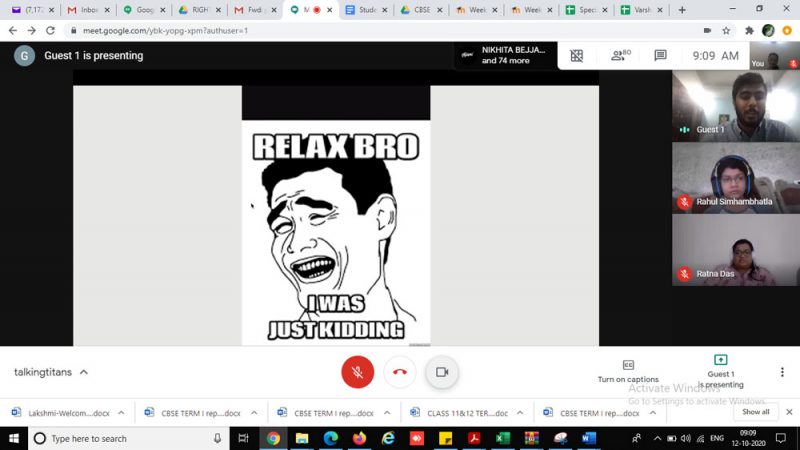Show hidden system tray icons
Screen dimensions: 800x450
tap(657, 438)
